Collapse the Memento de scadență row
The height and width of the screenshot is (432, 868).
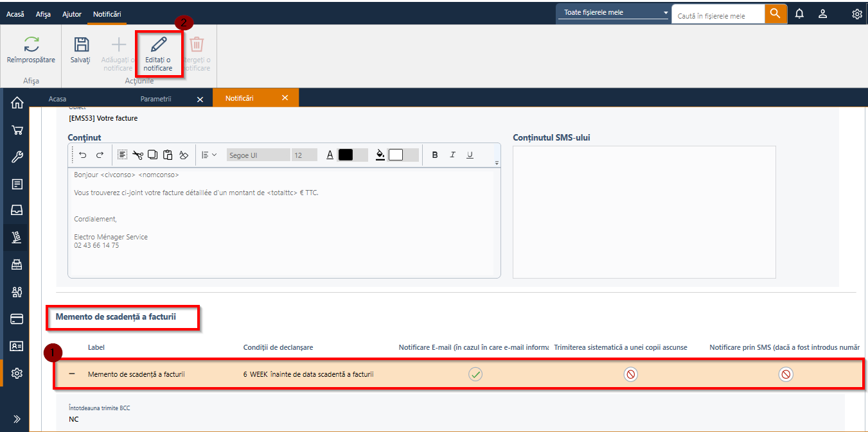click(72, 374)
